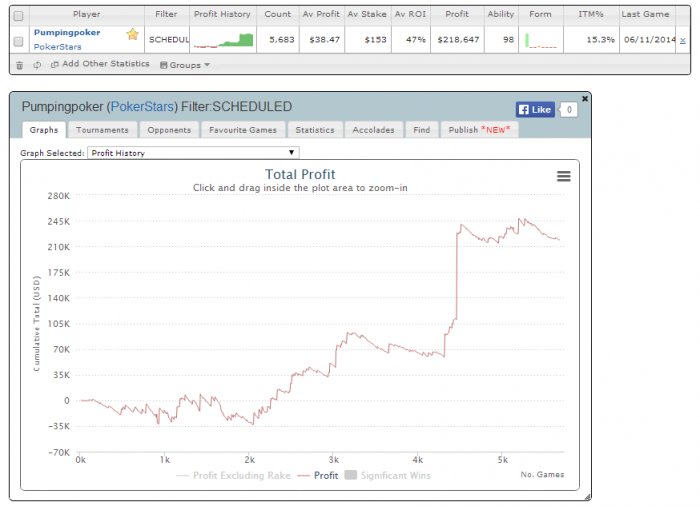Click the gold star favourite icon

132,34
